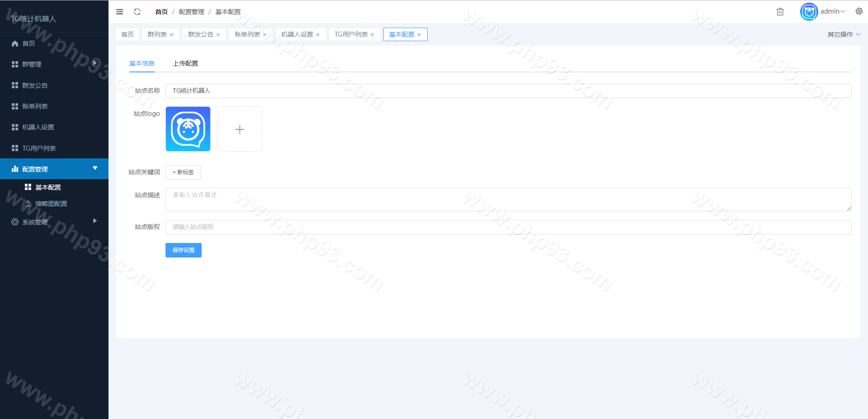
Task: Click the refresh icon in the top bar
Action: pos(137,12)
